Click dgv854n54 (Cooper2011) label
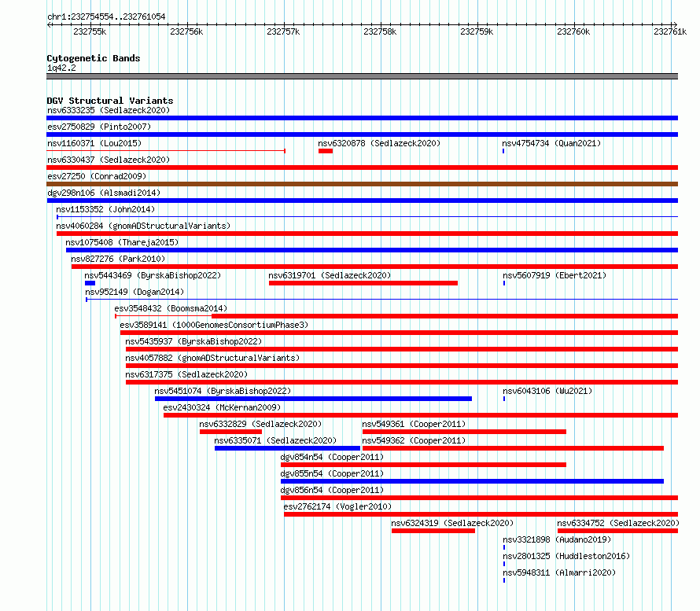 tap(332, 457)
